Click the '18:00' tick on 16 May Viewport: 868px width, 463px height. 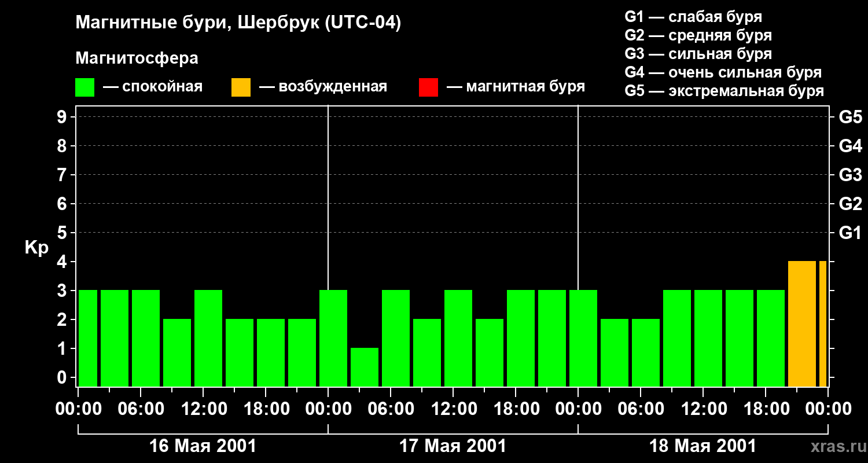(x=266, y=410)
